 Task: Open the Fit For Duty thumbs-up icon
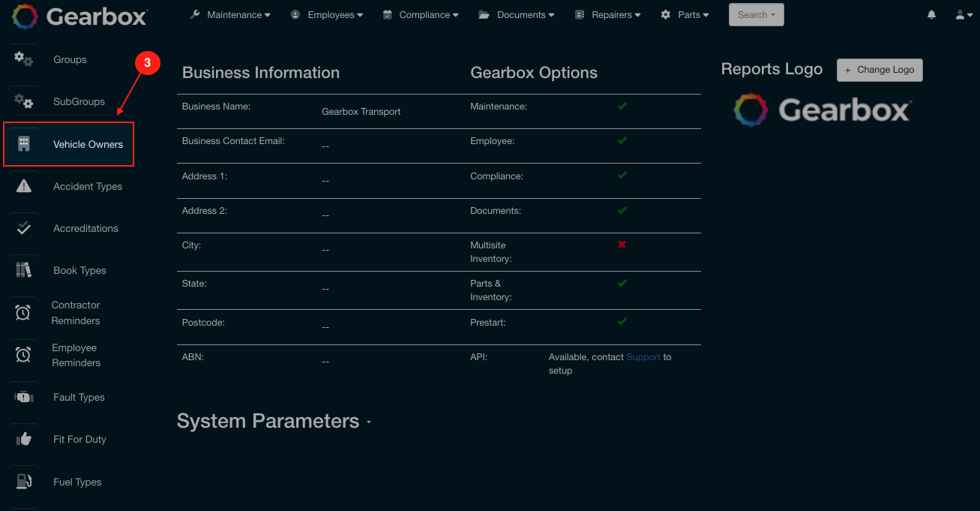pyautogui.click(x=24, y=439)
